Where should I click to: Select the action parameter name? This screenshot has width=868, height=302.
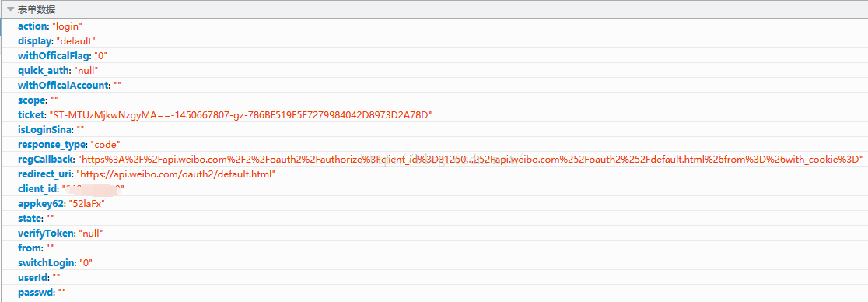32,26
